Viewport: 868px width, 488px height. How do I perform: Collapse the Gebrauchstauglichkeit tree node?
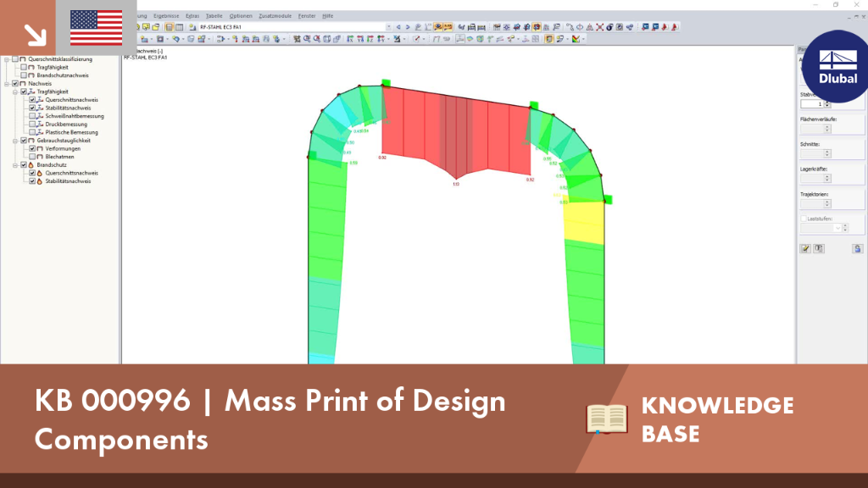tap(15, 141)
